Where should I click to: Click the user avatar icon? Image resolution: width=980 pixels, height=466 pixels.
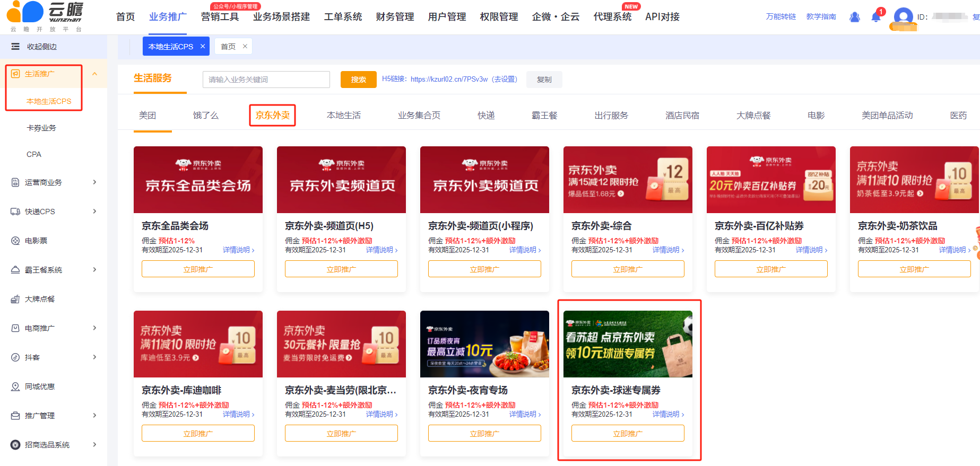(x=903, y=17)
